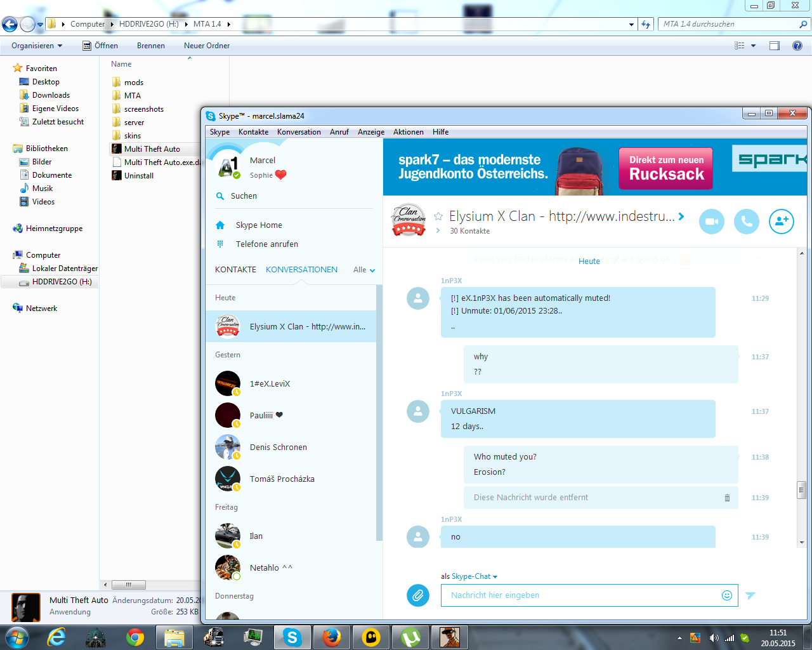The height and width of the screenshot is (650, 812).
Task: Click the volume icon in system tray
Action: (x=714, y=638)
